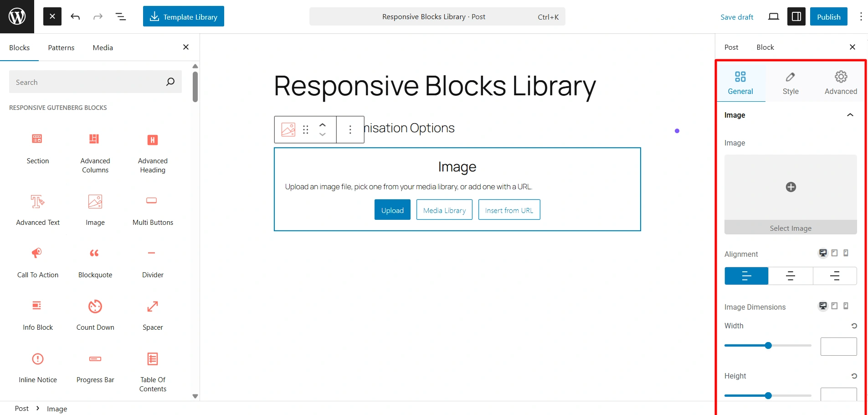The width and height of the screenshot is (868, 415).
Task: Insert the Divider block
Action: pyautogui.click(x=153, y=262)
